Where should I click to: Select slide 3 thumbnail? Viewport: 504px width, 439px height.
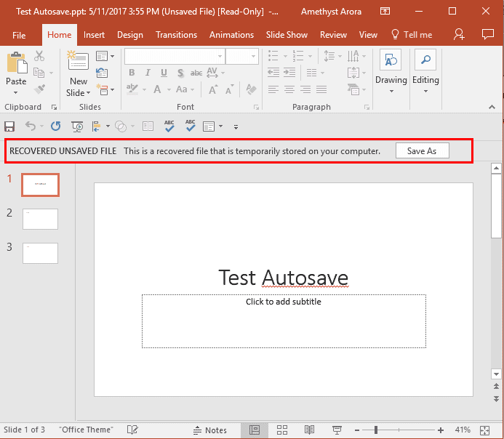coord(40,253)
